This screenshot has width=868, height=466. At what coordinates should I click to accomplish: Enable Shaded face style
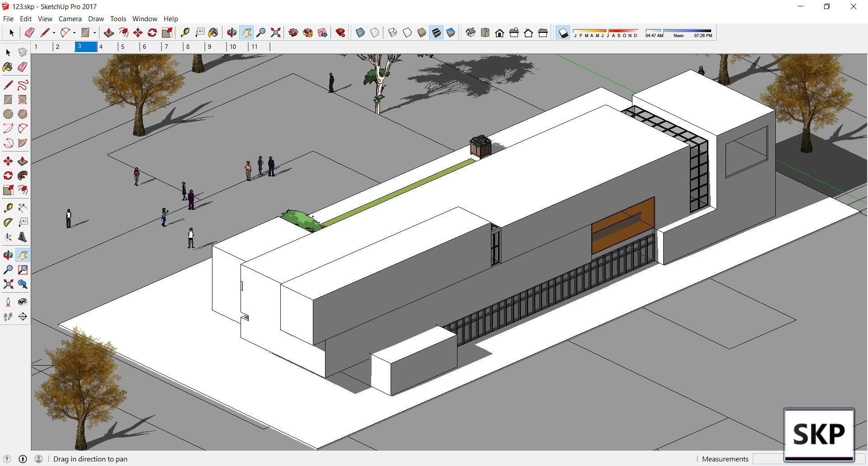coord(422,33)
